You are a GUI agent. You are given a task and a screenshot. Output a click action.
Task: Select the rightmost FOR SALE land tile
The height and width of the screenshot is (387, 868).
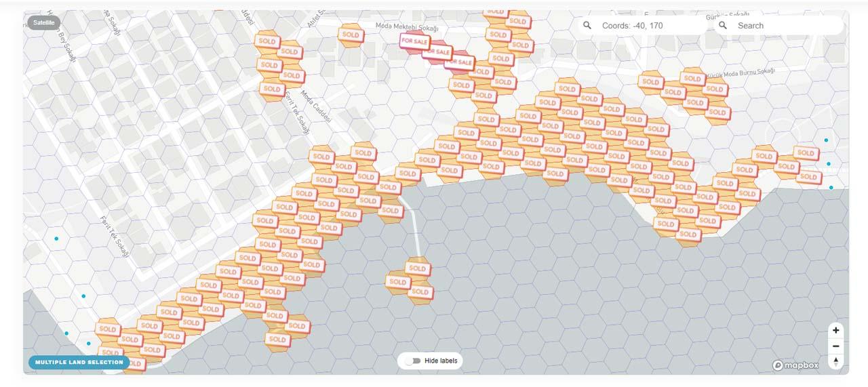(x=459, y=62)
